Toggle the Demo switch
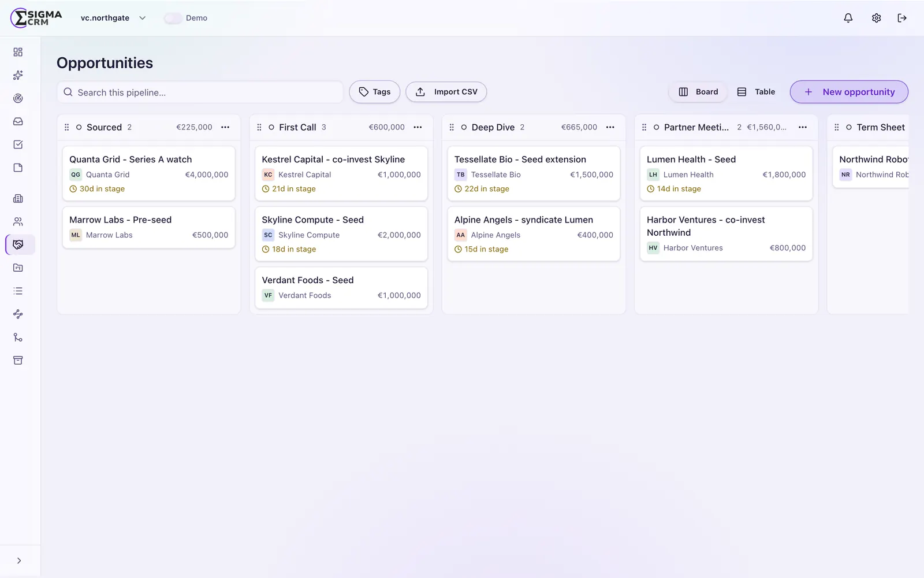Viewport: 924px width, 578px height. coord(173,18)
